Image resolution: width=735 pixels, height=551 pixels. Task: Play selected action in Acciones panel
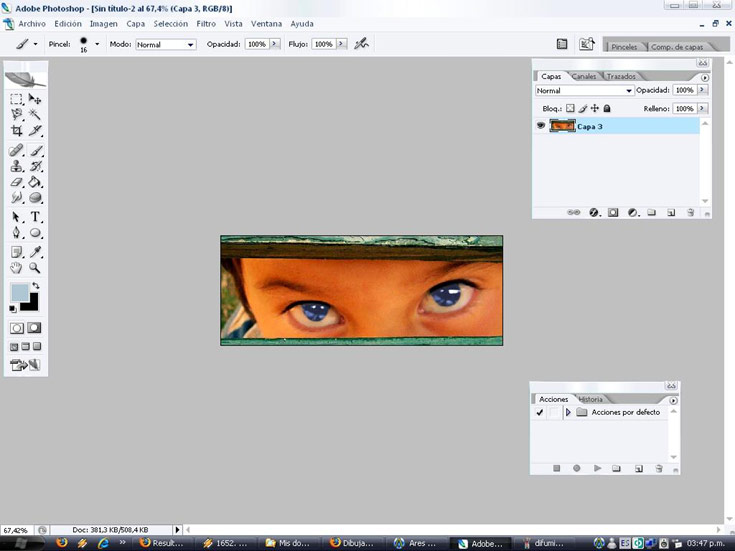tap(597, 468)
